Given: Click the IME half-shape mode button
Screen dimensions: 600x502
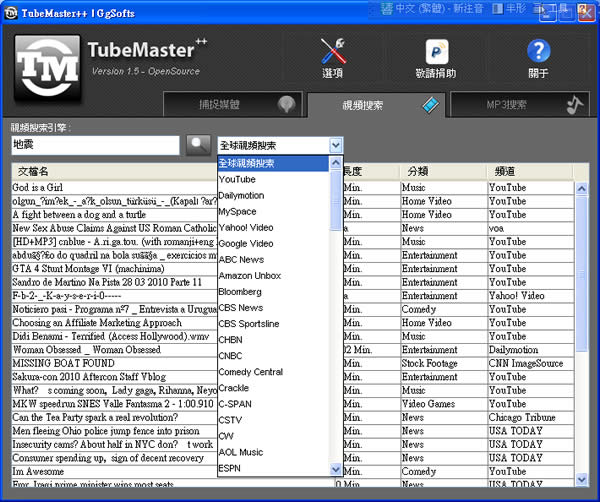Looking at the screenshot, I should coord(509,8).
